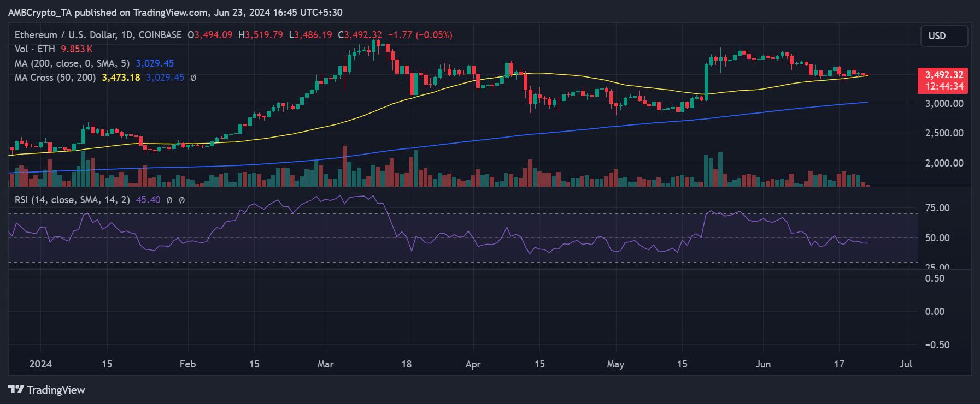Click the H3,519.79 high price value
Image resolution: width=980 pixels, height=404 pixels.
[261, 35]
